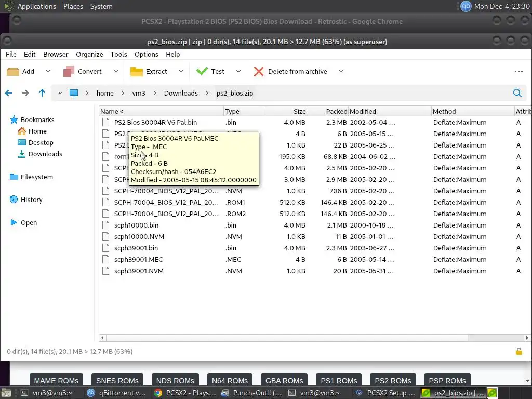Expand the breadcrumb chevron after vm3

(x=155, y=93)
